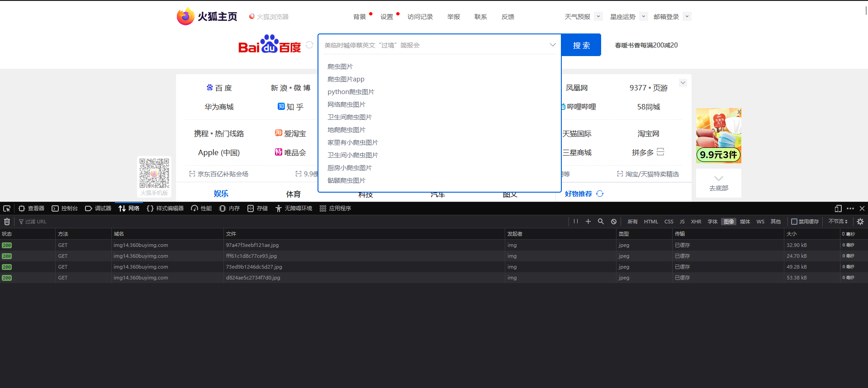Open the 不节流 throttling dropdown
Viewport: 868px width, 388px height.
(x=838, y=222)
